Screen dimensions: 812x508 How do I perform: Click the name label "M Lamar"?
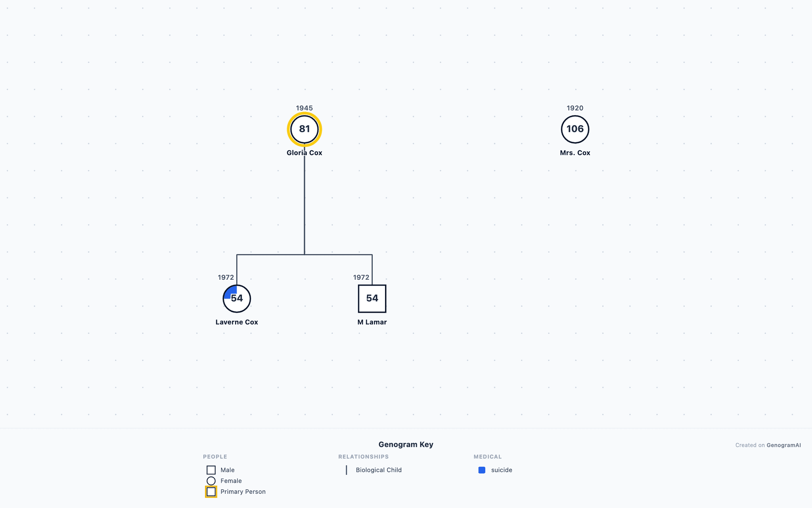click(372, 322)
